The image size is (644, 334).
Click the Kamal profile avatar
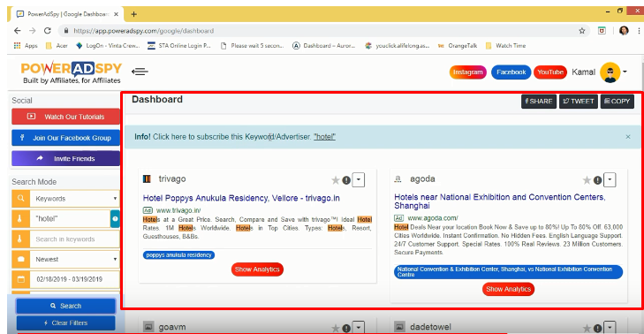[x=610, y=72]
